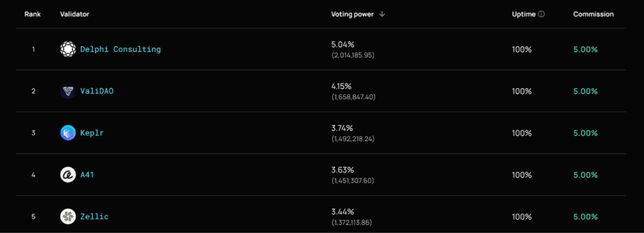Screen dimensions: 644x233
Task: Click the Rank column header
Action: coord(33,14)
